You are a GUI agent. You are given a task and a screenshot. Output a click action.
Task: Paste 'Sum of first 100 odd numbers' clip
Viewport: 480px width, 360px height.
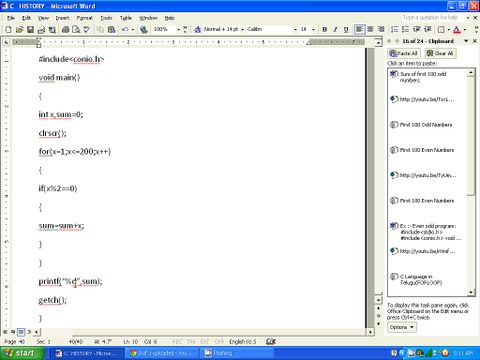pos(428,77)
